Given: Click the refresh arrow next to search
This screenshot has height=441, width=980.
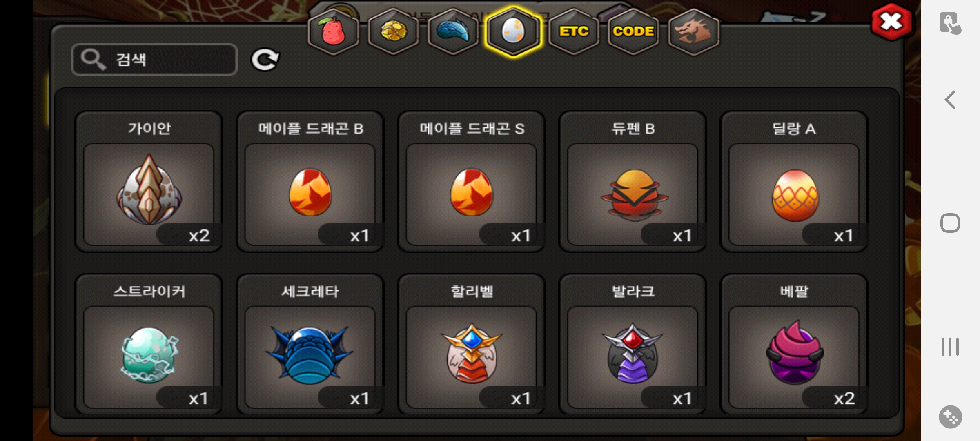Looking at the screenshot, I should [x=265, y=60].
